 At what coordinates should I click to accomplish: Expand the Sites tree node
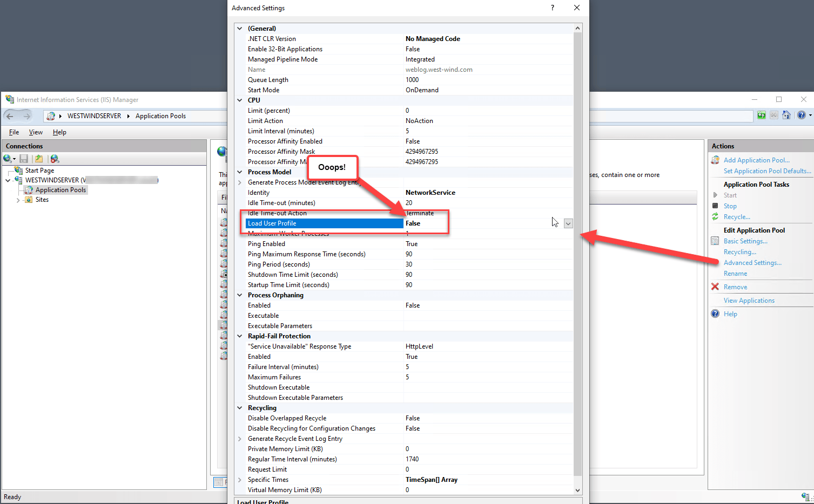point(18,200)
